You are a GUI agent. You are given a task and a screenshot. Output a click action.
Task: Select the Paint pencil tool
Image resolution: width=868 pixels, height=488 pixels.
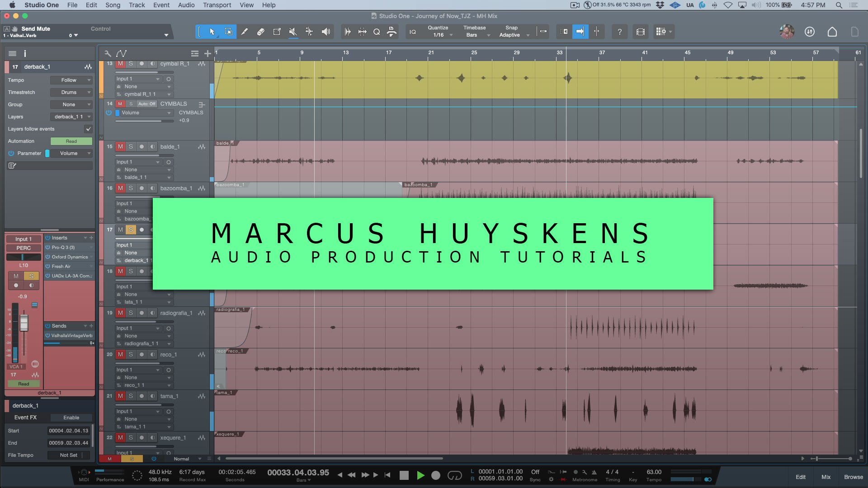pos(244,32)
